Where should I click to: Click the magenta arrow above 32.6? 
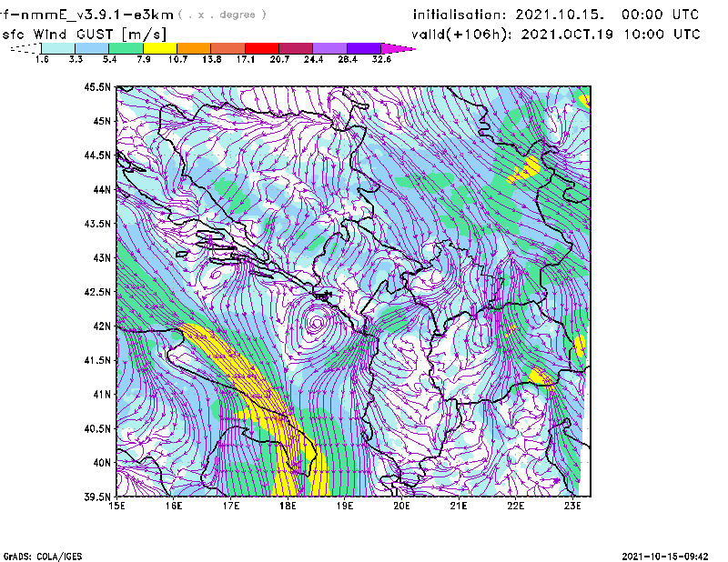click(398, 48)
